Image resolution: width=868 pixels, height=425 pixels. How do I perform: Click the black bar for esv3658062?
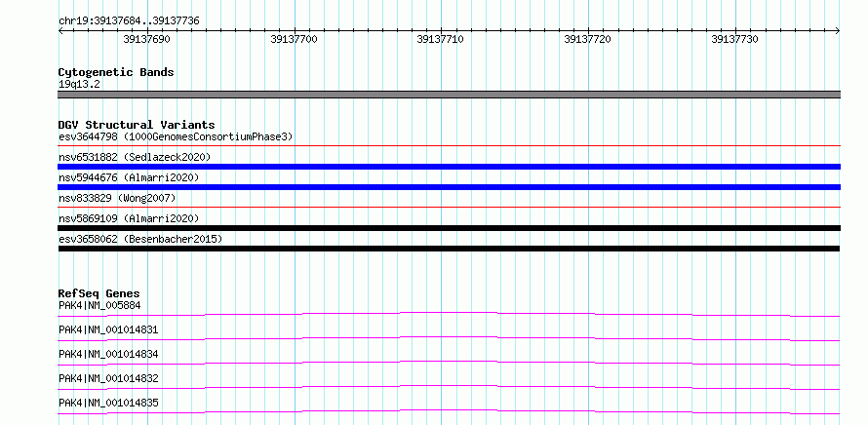coord(449,249)
